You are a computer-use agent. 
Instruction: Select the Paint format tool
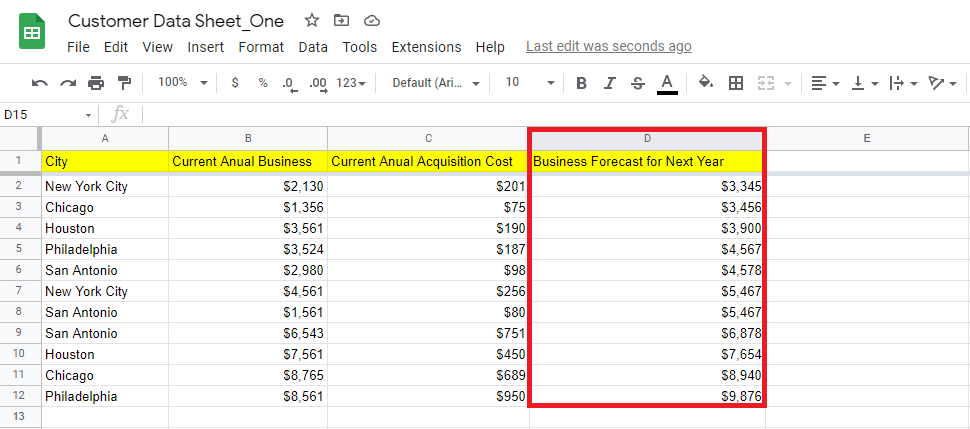(124, 83)
